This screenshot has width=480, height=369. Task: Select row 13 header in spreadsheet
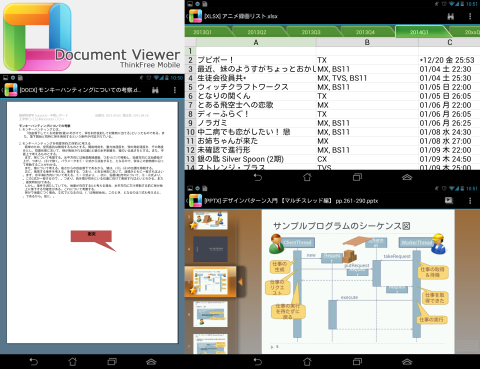pos(191,159)
